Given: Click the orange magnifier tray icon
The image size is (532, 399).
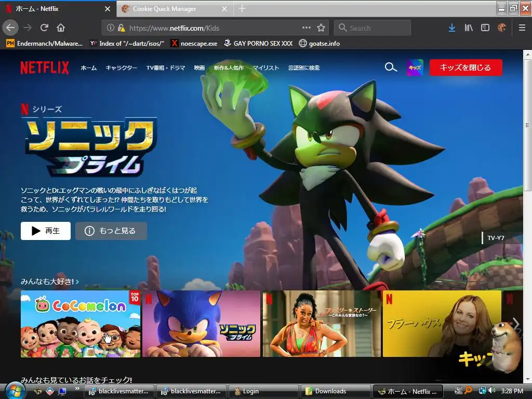Looking at the screenshot, I should (468, 391).
